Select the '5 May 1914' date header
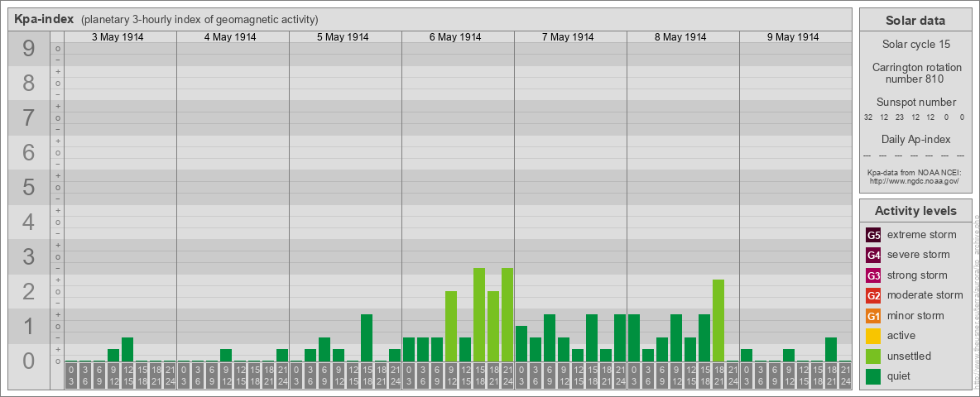Screen dimensions: 980x397 pyautogui.click(x=343, y=37)
